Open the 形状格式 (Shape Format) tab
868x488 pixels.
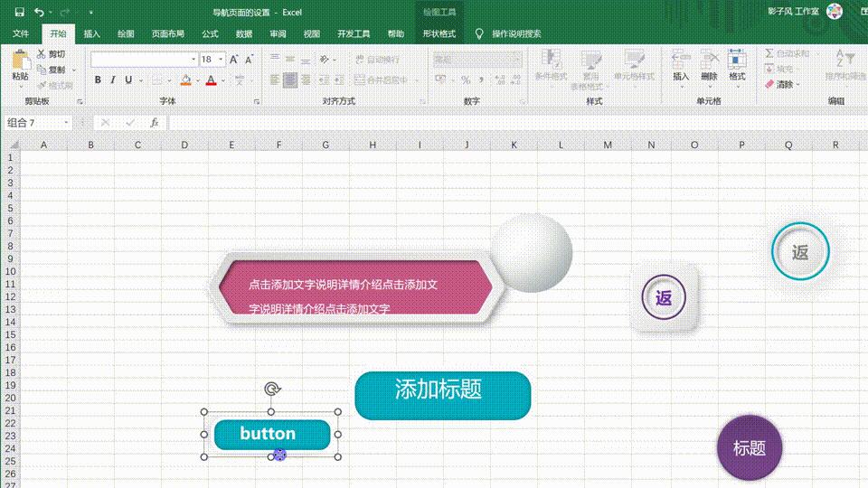pyautogui.click(x=439, y=33)
